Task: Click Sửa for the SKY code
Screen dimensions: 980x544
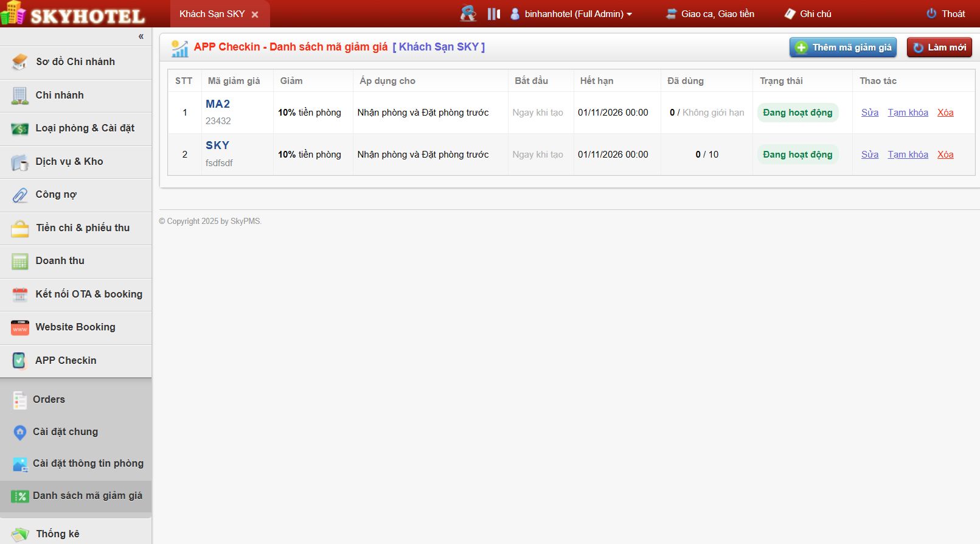Action: (x=870, y=155)
